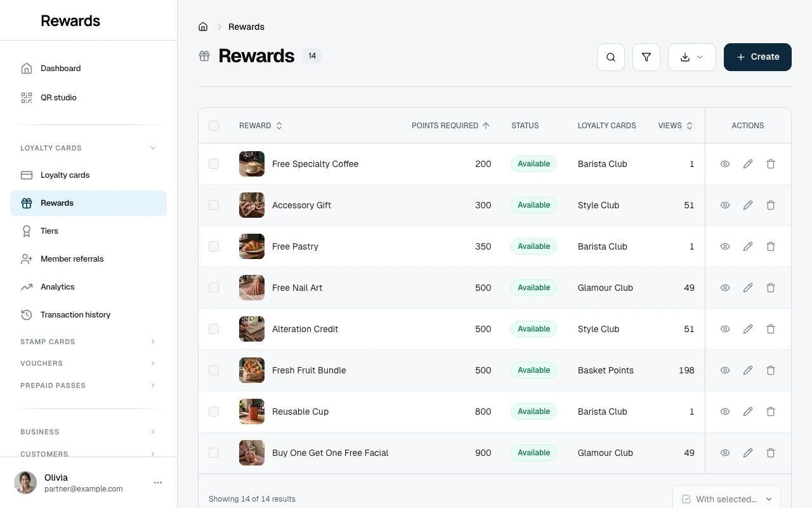Image resolution: width=812 pixels, height=508 pixels.
Task: Select the Accessory Gift row checkbox
Action: point(214,205)
